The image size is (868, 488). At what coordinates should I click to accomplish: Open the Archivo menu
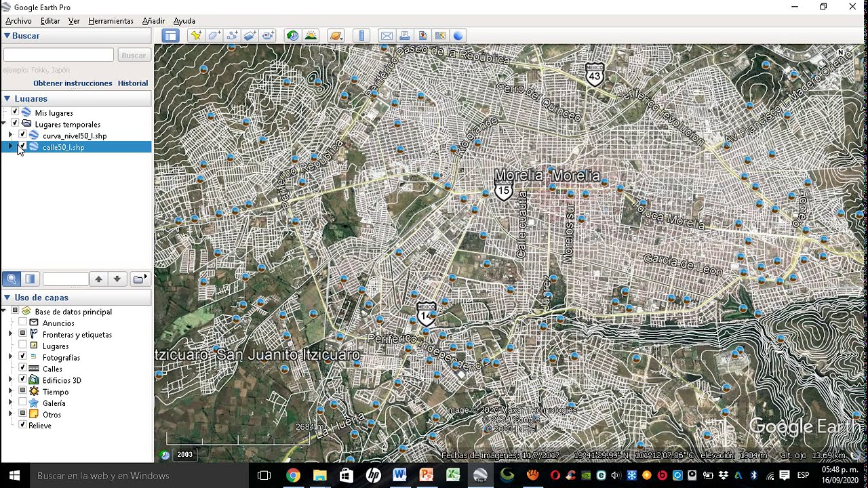pos(18,21)
